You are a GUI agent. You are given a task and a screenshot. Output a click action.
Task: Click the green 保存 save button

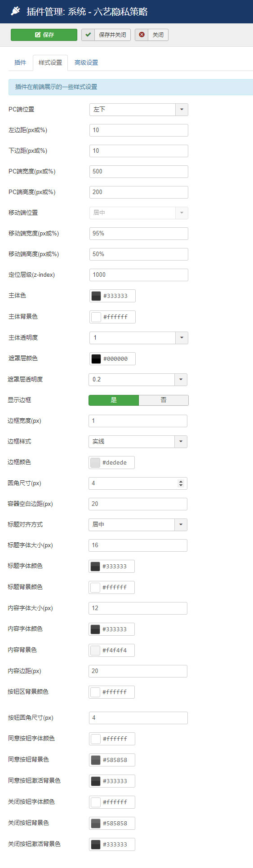[44, 35]
